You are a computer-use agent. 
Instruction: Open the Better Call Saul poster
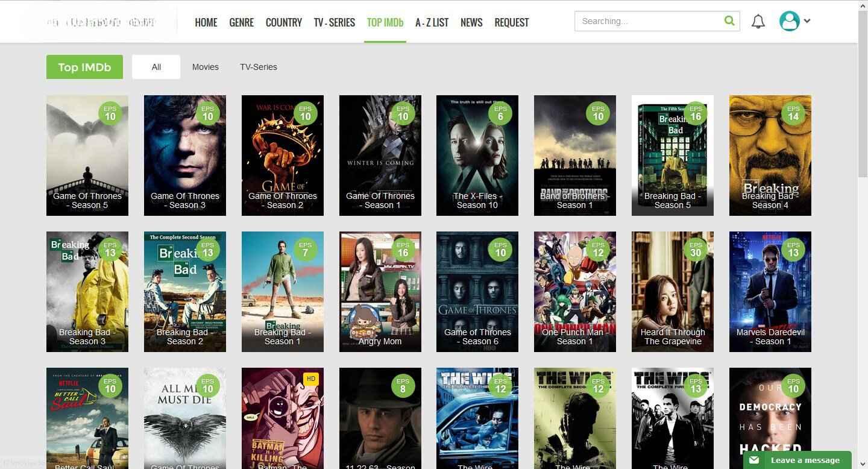[x=87, y=418]
